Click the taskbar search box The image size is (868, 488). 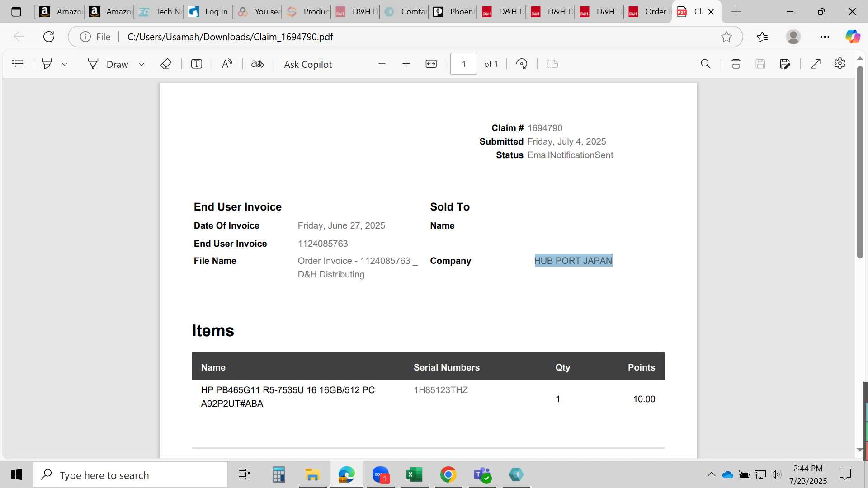click(130, 475)
